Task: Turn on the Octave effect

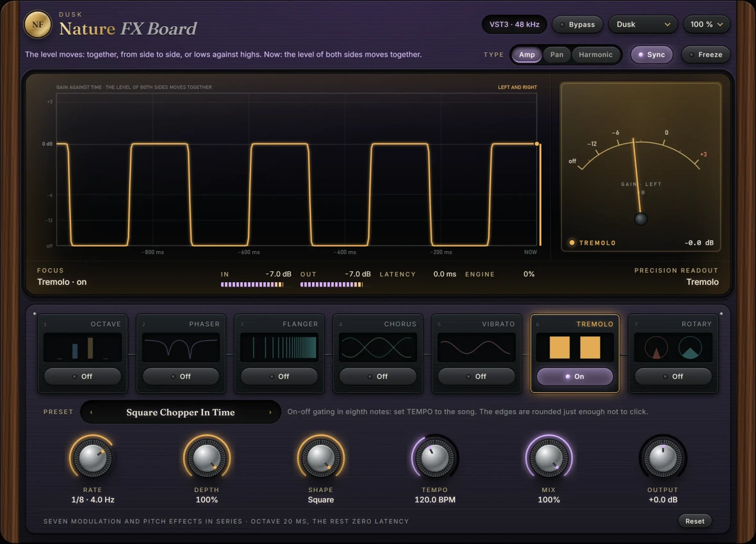Action: click(x=82, y=377)
